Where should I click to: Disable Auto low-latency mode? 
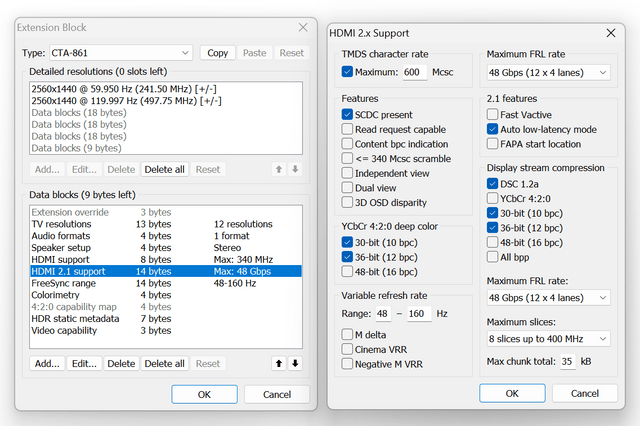pos(492,129)
